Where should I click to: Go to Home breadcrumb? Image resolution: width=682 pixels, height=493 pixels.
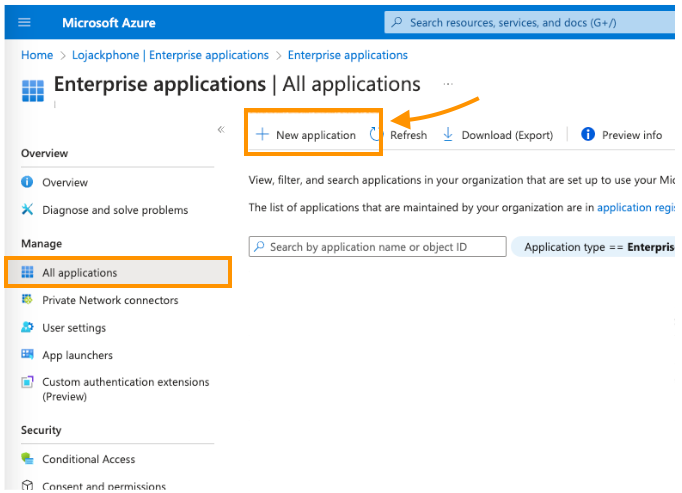click(37, 55)
